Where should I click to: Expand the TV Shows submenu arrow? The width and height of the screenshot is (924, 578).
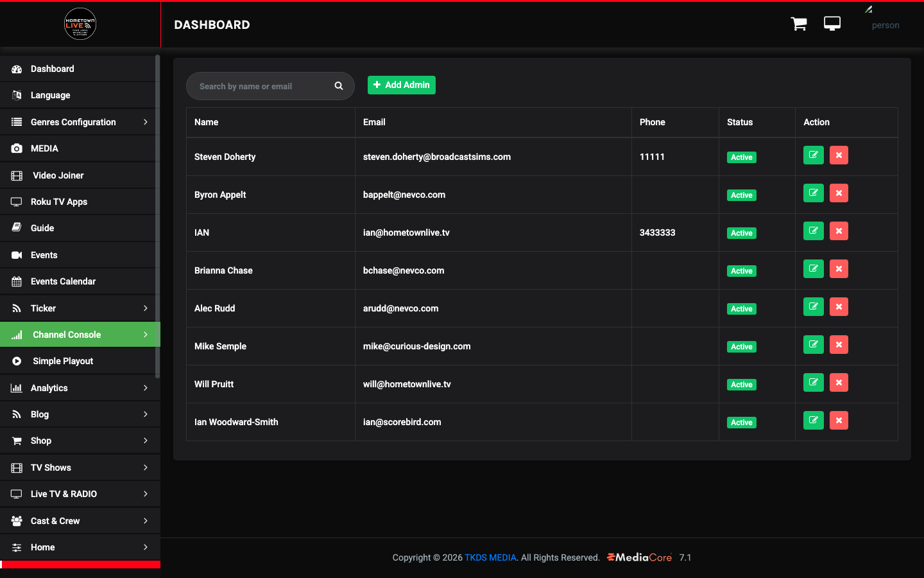pyautogui.click(x=146, y=468)
